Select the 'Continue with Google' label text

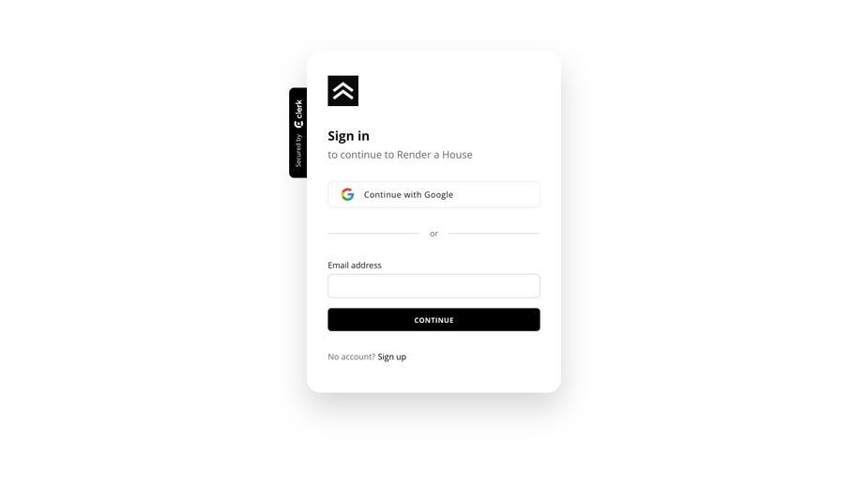pyautogui.click(x=408, y=194)
